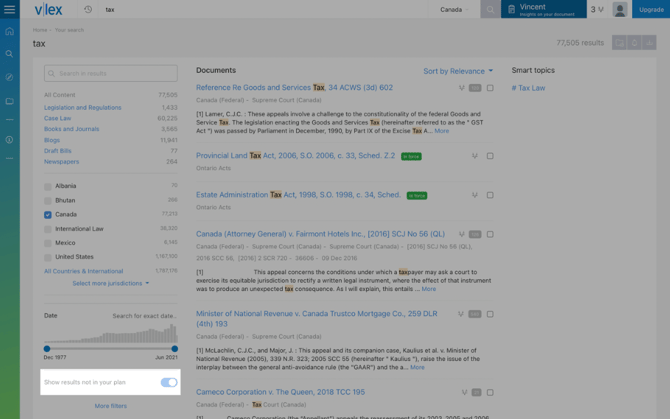This screenshot has height=419, width=670.
Task: Open Reference Re Goods and Services Tax case
Action: point(294,88)
